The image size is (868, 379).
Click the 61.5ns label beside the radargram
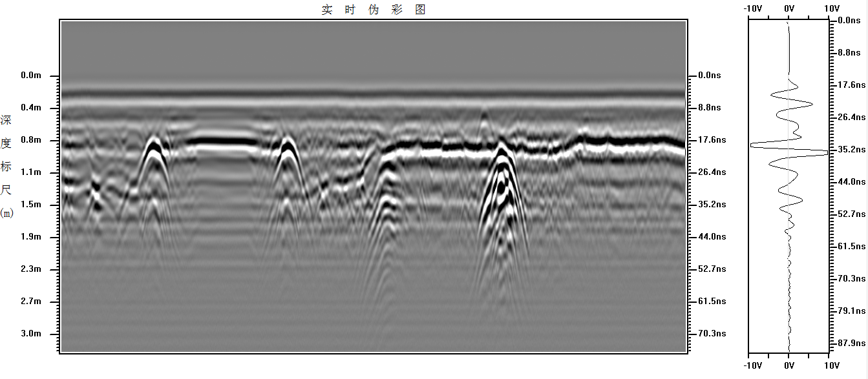[712, 302]
